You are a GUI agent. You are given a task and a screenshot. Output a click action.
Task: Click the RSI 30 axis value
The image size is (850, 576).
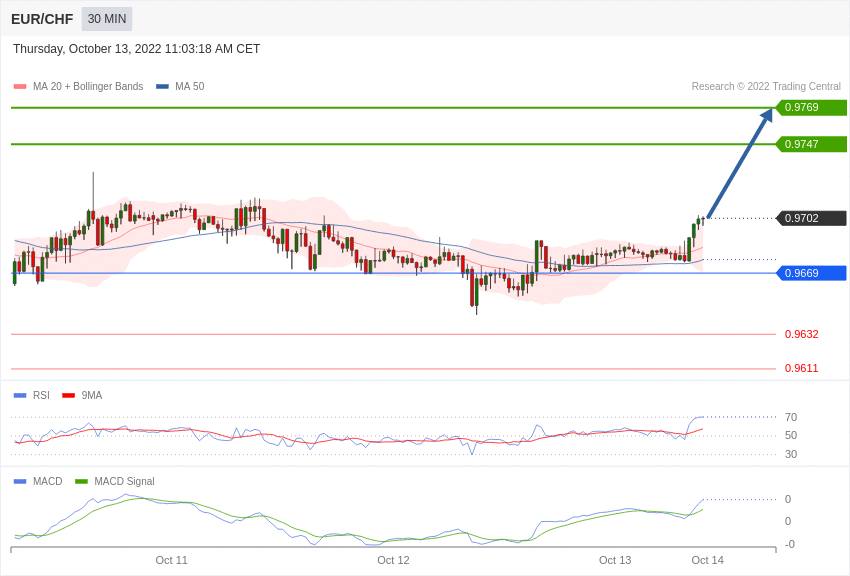point(791,454)
